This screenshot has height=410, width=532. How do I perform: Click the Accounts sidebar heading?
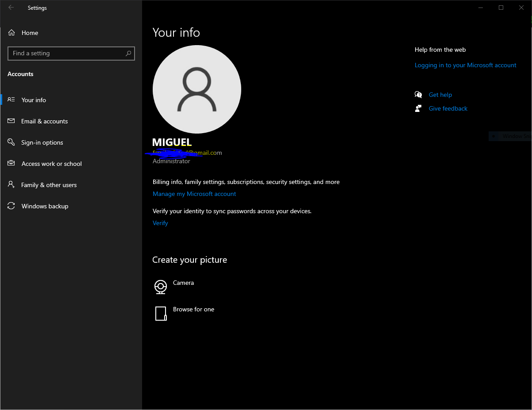pyautogui.click(x=20, y=74)
